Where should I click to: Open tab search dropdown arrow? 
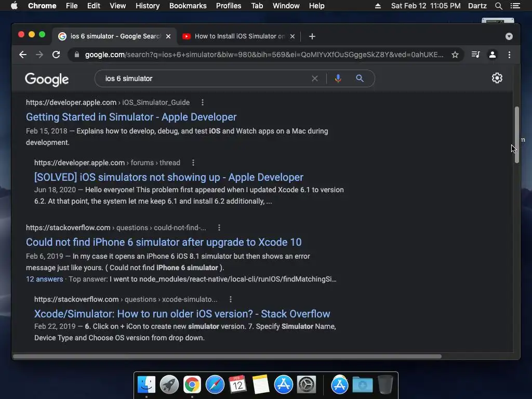(509, 36)
